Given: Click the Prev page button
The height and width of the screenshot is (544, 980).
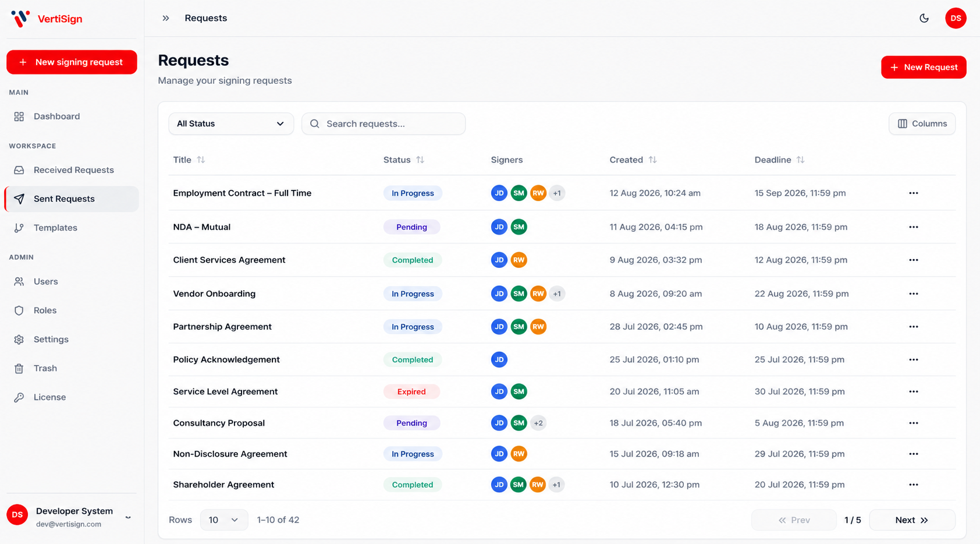Looking at the screenshot, I should tap(794, 520).
